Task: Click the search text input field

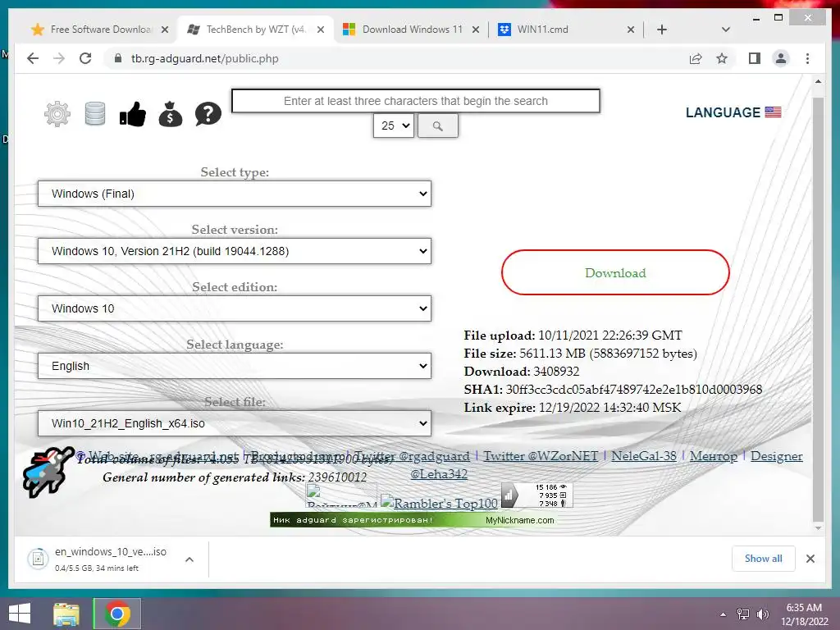Action: [x=416, y=101]
